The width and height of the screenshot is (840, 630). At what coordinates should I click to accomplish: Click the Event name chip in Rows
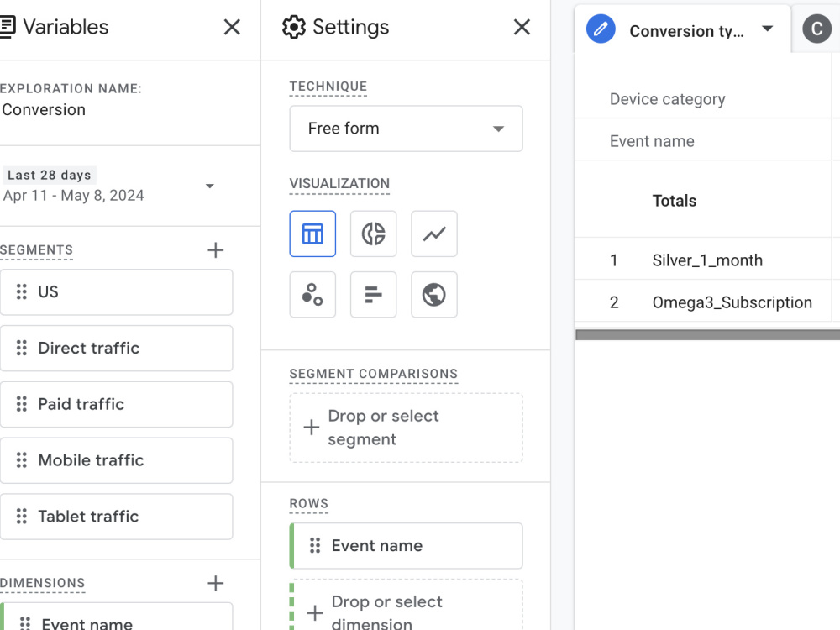[406, 546]
